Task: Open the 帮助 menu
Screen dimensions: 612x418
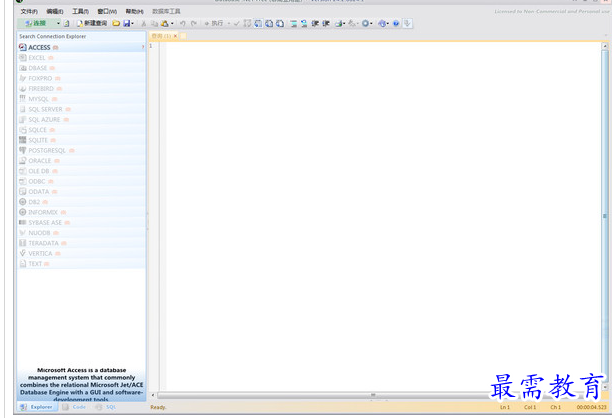Action: [x=135, y=11]
